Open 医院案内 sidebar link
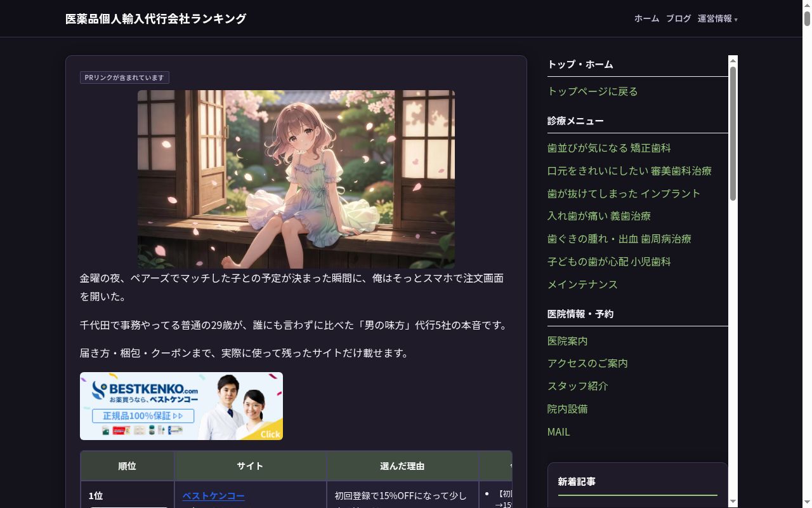The width and height of the screenshot is (812, 508). pos(568,341)
